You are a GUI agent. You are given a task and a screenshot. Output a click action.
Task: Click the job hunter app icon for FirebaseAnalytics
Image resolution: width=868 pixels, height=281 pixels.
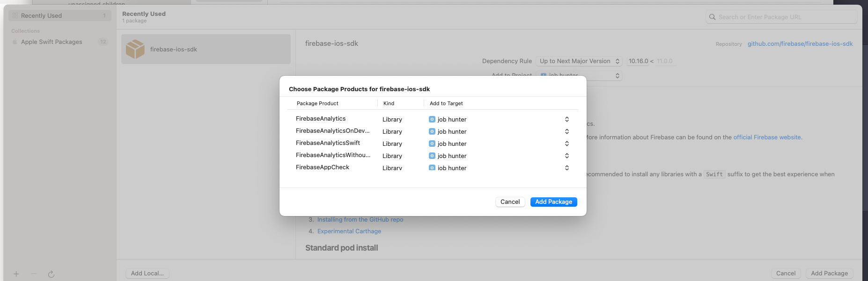432,119
